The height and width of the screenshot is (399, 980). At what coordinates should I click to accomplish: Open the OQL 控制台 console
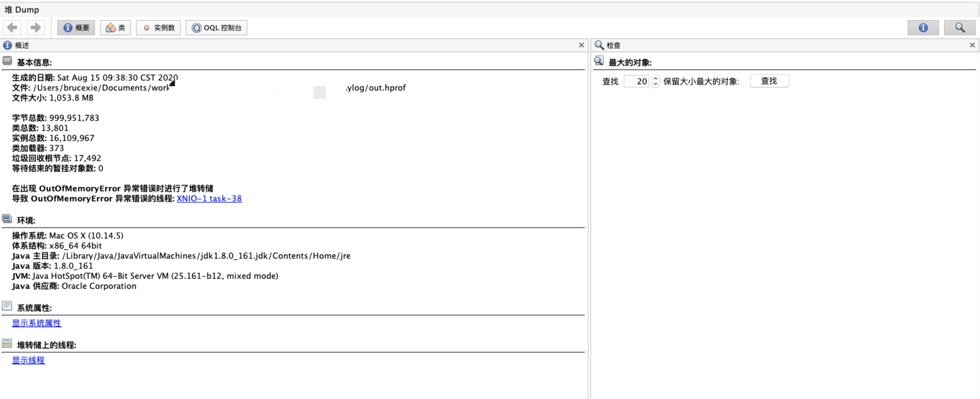pyautogui.click(x=217, y=28)
